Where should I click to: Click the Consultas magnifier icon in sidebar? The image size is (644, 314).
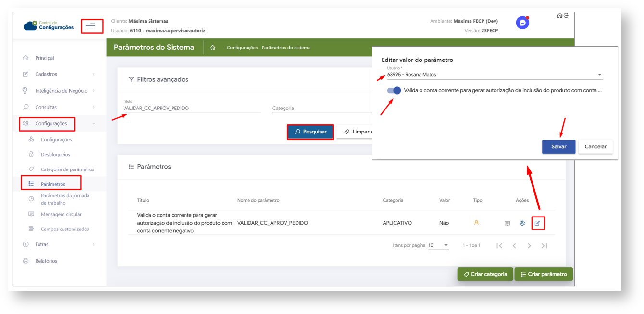[x=25, y=107]
